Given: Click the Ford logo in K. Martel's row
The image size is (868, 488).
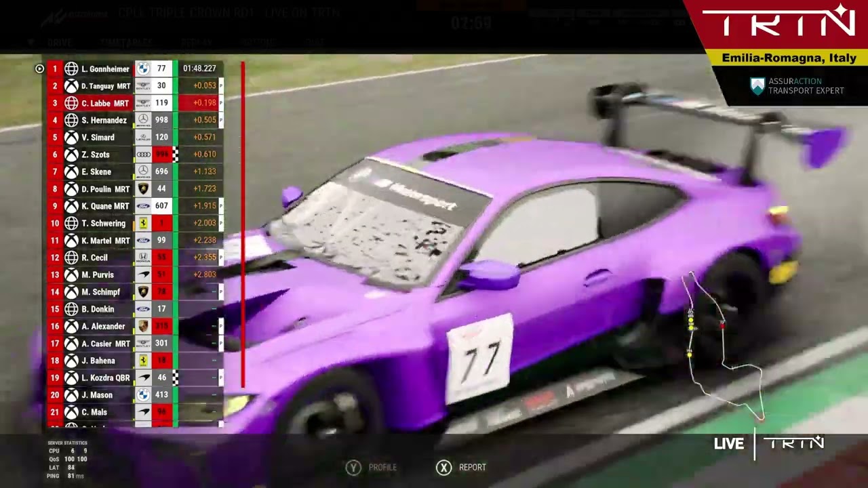Looking at the screenshot, I should pyautogui.click(x=143, y=241).
